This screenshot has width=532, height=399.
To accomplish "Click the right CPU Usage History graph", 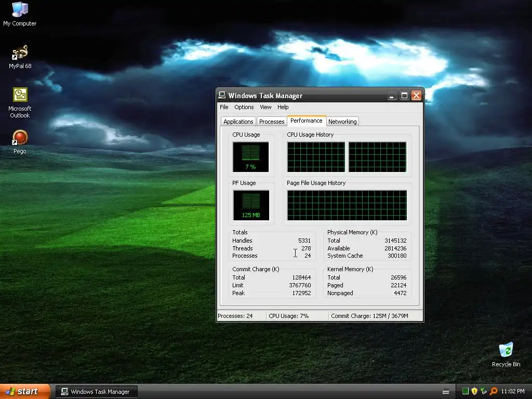I will tap(377, 157).
